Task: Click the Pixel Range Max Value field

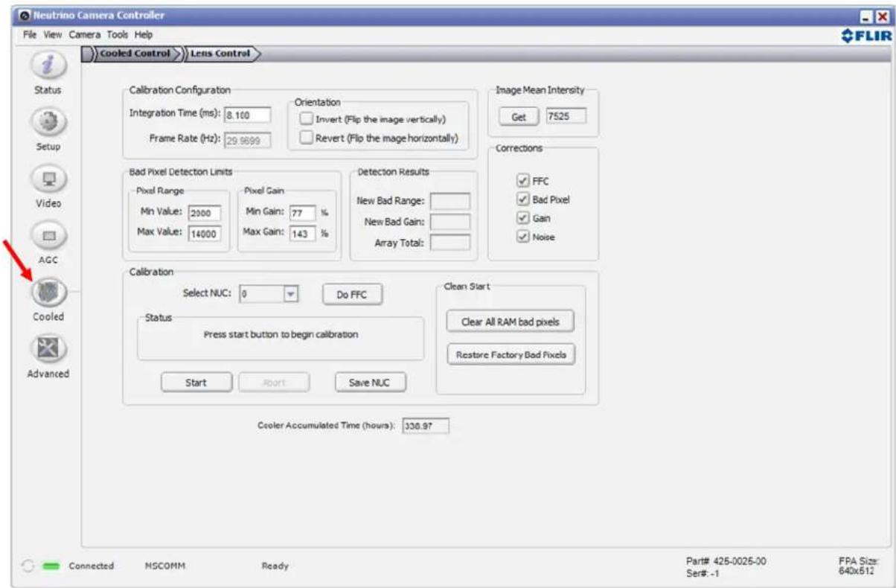Action: [x=205, y=231]
